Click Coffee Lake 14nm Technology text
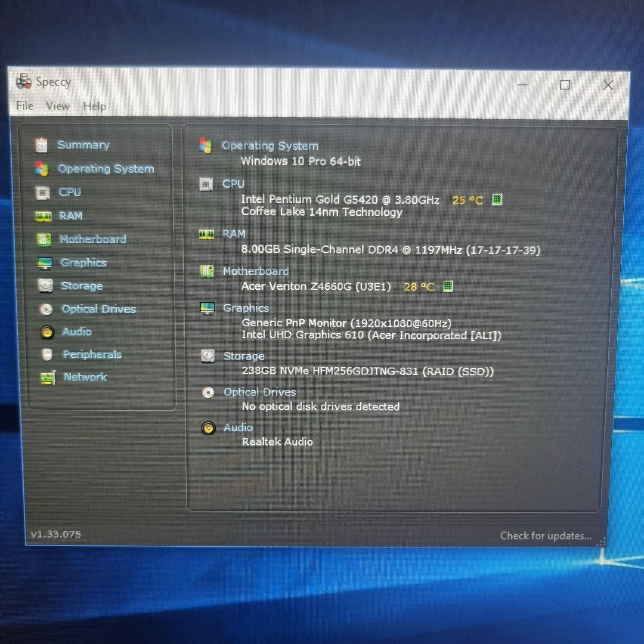The width and height of the screenshot is (644, 644). coord(322,212)
